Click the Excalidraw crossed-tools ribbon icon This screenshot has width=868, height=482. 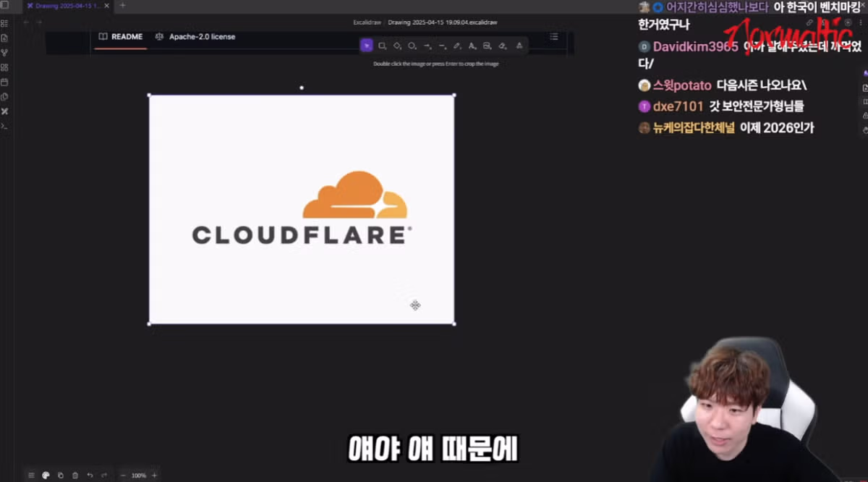tap(4, 111)
